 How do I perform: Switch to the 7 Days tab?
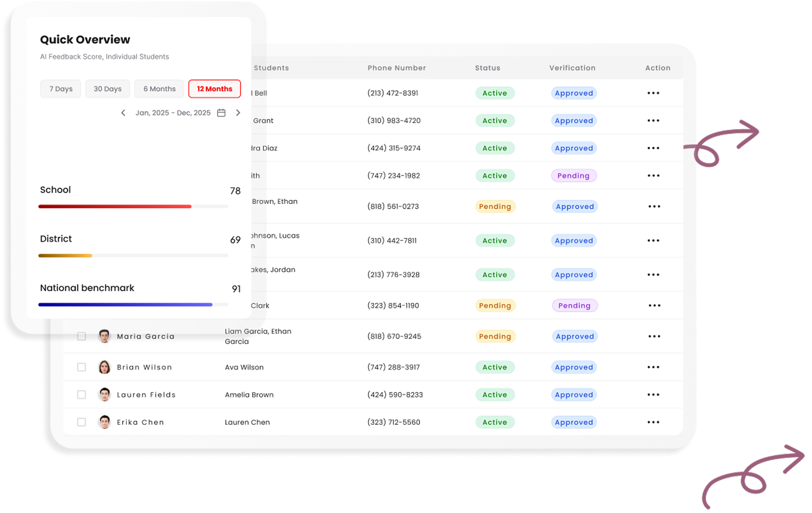click(61, 89)
